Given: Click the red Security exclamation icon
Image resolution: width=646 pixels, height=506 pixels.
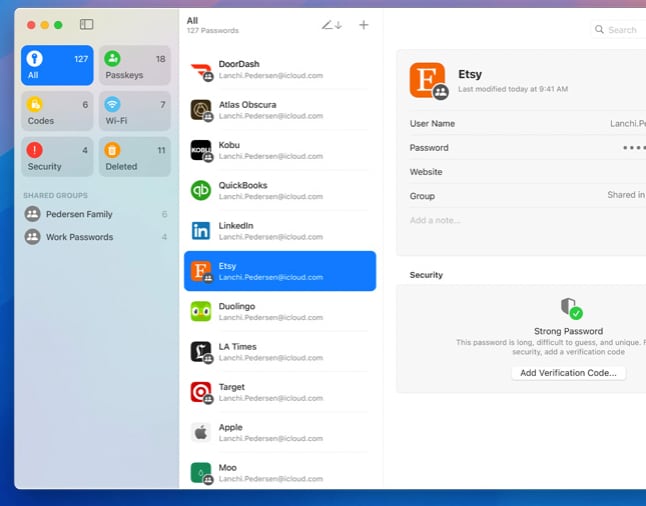Looking at the screenshot, I should click(x=35, y=150).
